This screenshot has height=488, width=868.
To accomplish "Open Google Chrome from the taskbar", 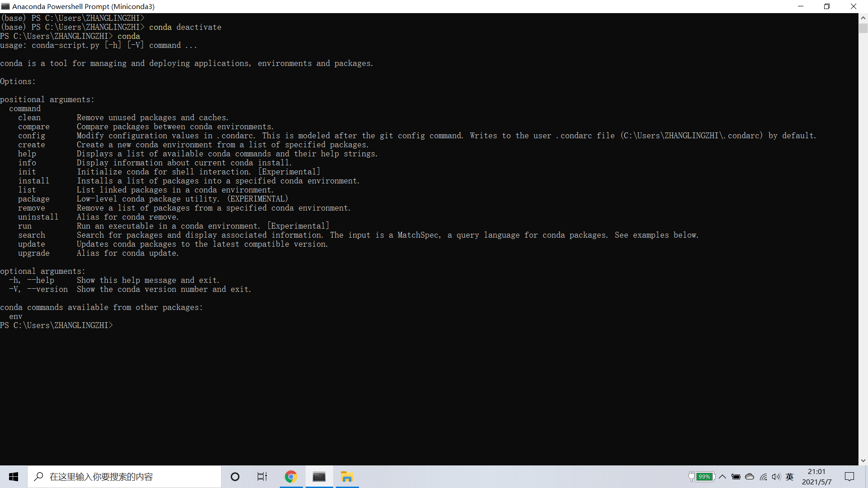I will coord(291,477).
